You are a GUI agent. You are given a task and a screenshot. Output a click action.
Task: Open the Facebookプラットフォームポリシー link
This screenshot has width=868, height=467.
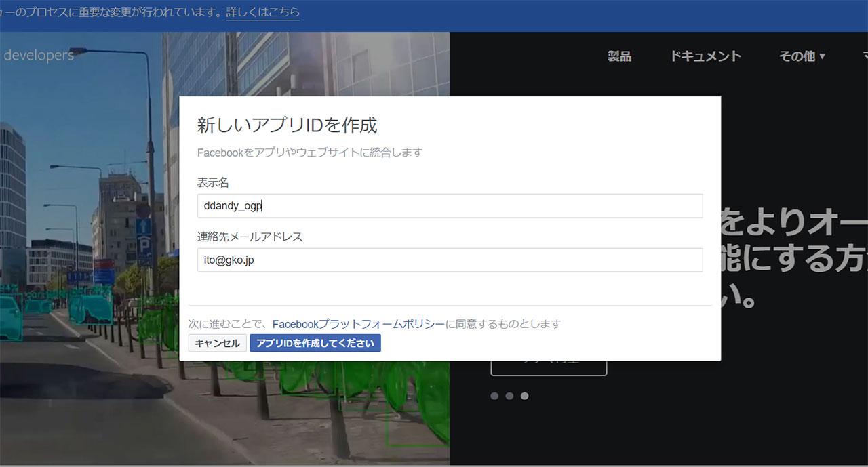tap(359, 324)
